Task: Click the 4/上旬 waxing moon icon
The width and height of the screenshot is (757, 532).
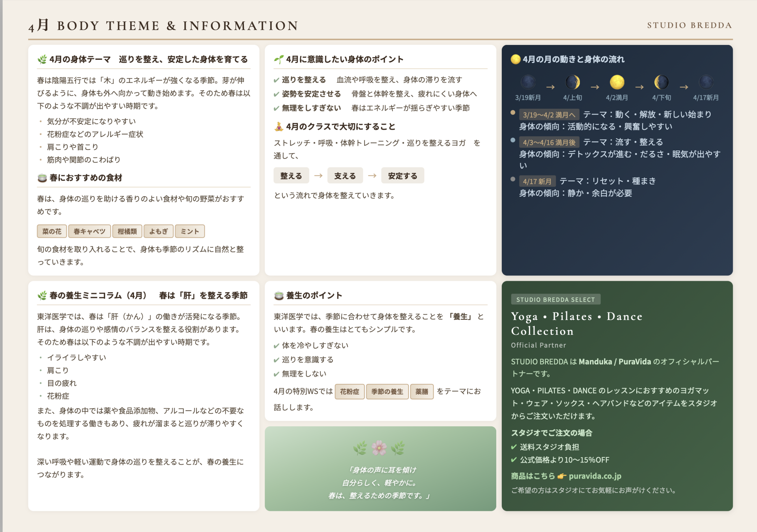Action: (572, 82)
